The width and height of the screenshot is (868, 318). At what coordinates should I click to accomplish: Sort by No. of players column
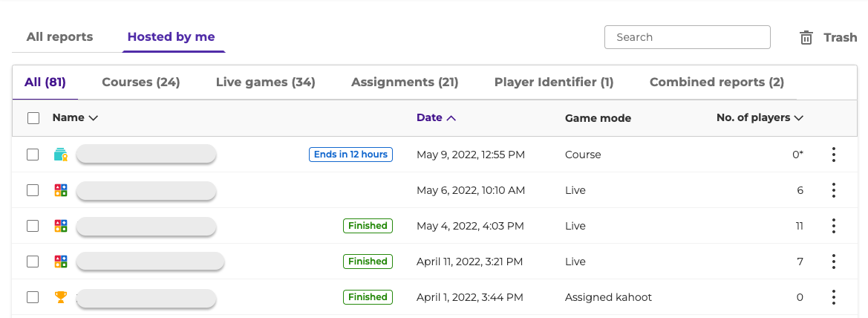760,117
